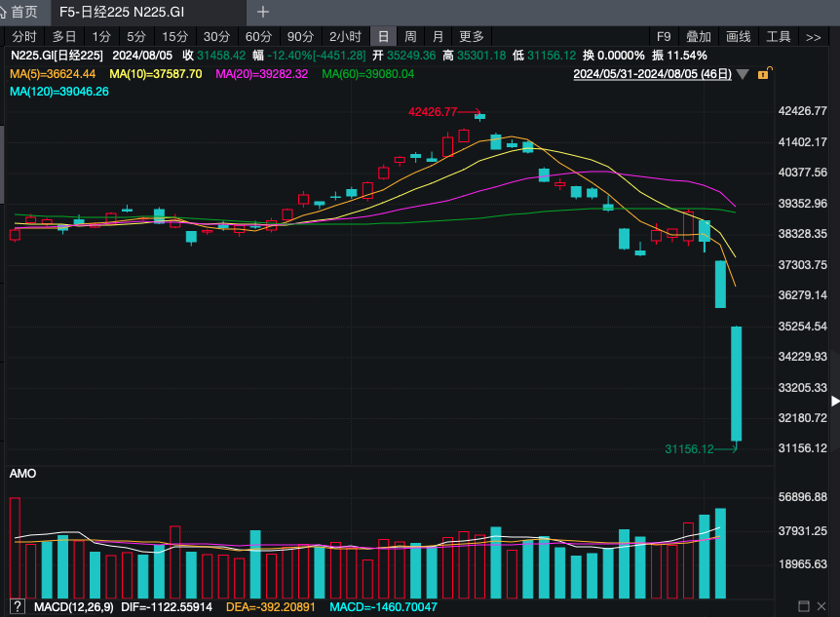The width and height of the screenshot is (840, 617).
Task: Maximize the MACD indicator panel
Action: click(803, 607)
